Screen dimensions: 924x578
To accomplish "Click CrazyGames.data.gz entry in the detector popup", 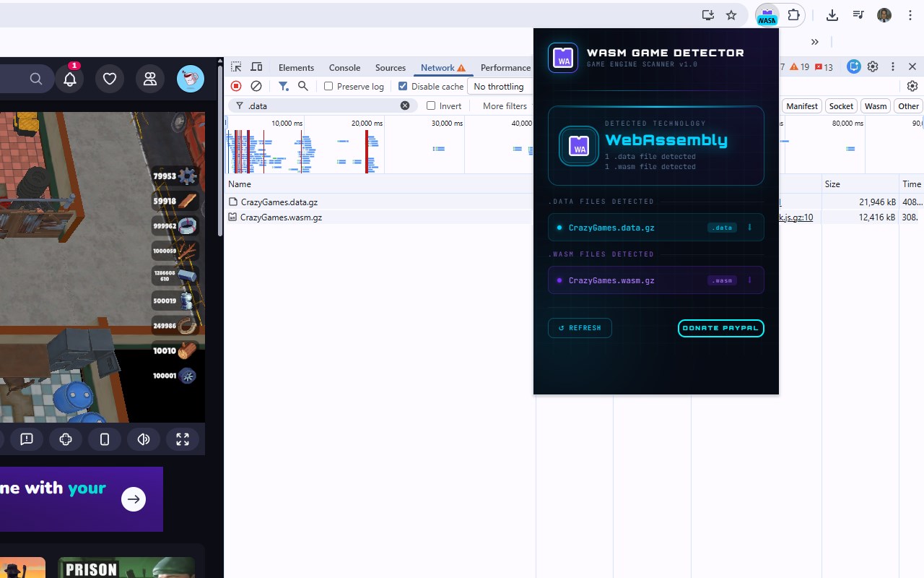I will click(x=655, y=228).
